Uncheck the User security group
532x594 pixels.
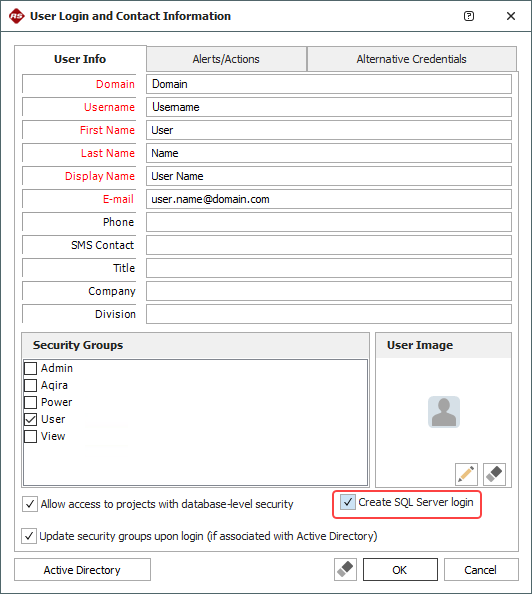pyautogui.click(x=30, y=419)
